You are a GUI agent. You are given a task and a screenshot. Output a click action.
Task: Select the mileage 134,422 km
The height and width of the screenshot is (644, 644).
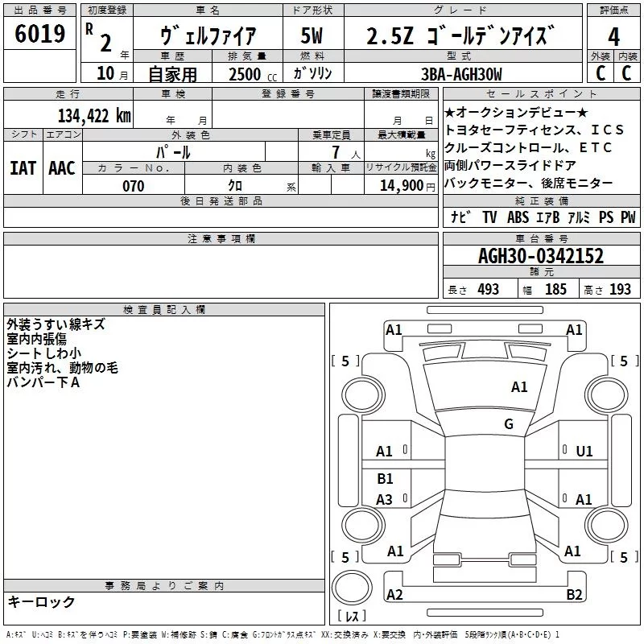click(94, 116)
